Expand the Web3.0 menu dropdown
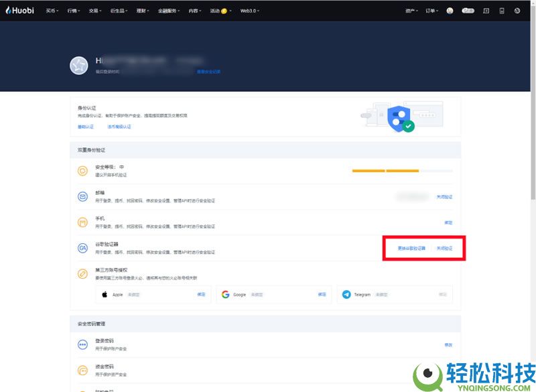Viewport: 536px width, 392px height. point(249,11)
